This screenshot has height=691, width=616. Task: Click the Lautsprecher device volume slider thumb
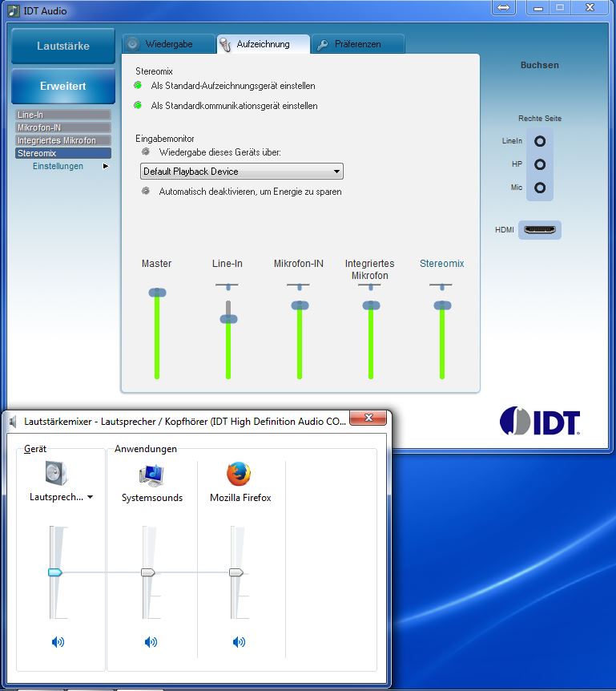55,572
